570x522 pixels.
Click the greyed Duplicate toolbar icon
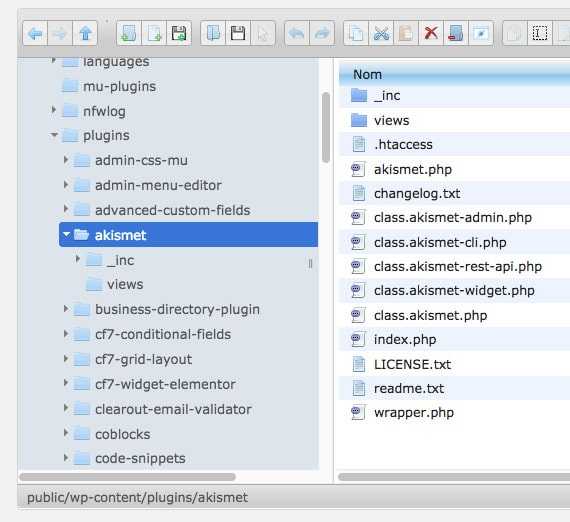pos(515,33)
